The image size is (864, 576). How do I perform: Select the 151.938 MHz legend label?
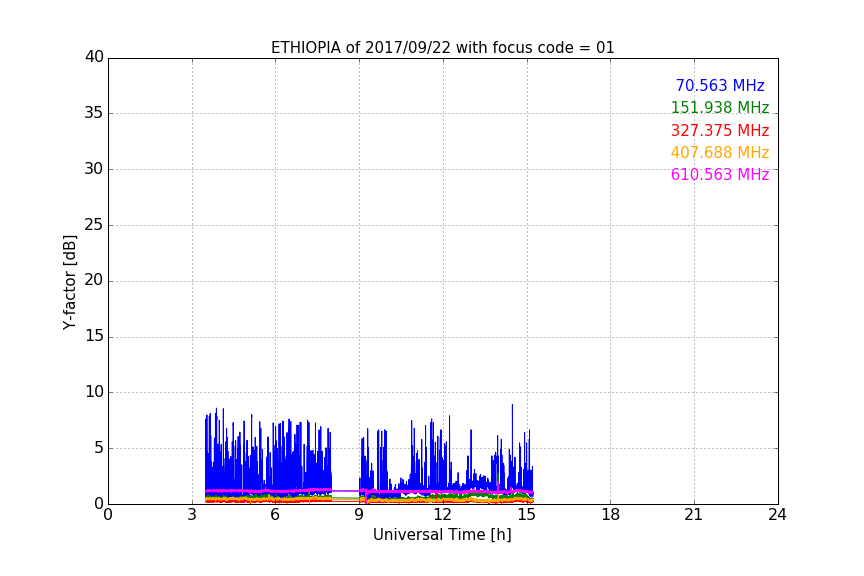pyautogui.click(x=720, y=107)
